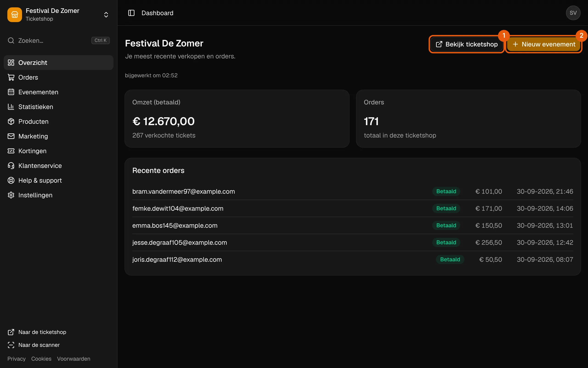This screenshot has width=588, height=368.
Task: Click the Orders cart icon
Action: point(11,78)
